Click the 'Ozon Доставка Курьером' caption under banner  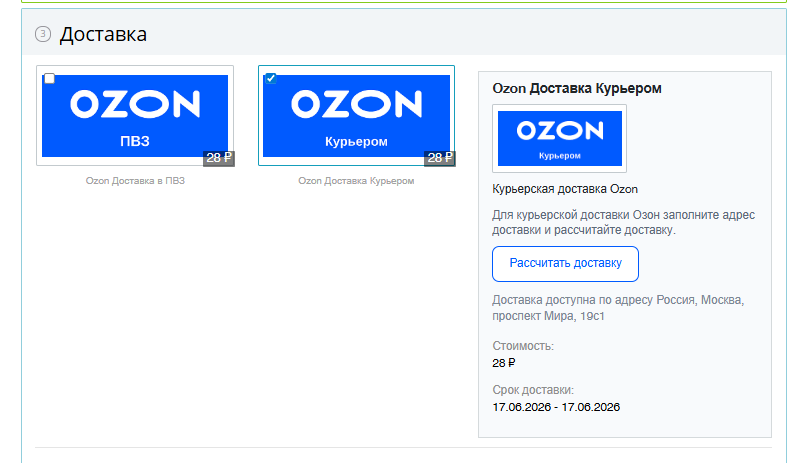356,181
